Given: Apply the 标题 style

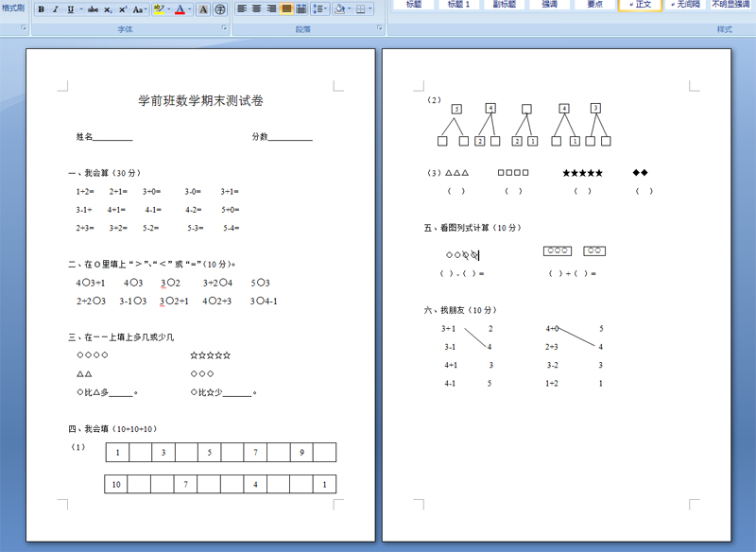Looking at the screenshot, I should click(414, 5).
